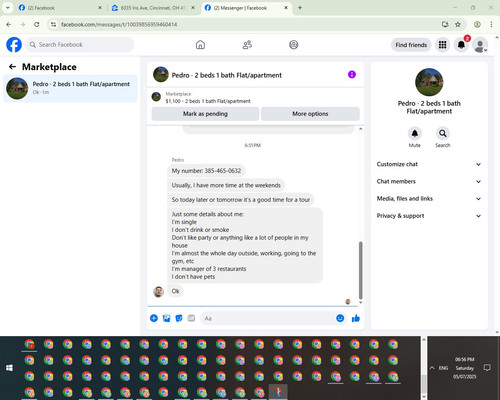Click the browser back arrow
The width and height of the screenshot is (500, 400).
tap(9, 24)
